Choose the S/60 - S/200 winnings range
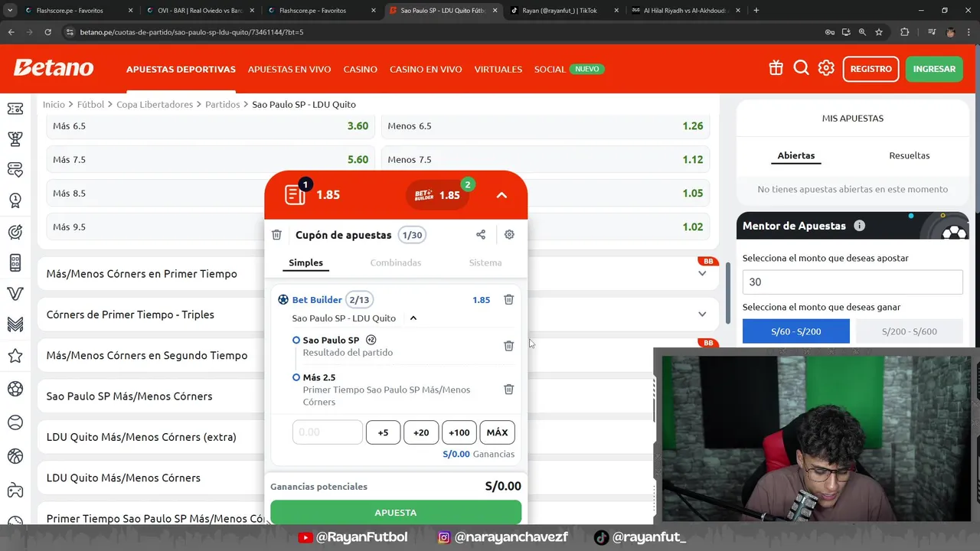 (796, 331)
